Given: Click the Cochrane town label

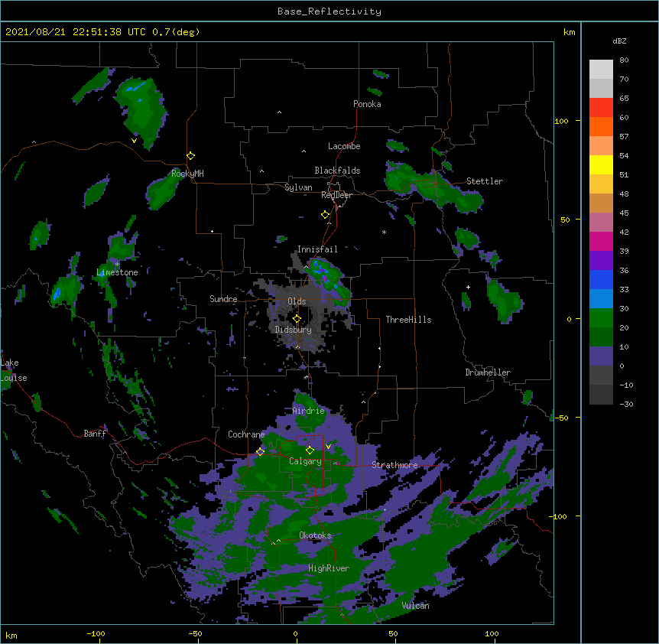Looking at the screenshot, I should pyautogui.click(x=246, y=434).
